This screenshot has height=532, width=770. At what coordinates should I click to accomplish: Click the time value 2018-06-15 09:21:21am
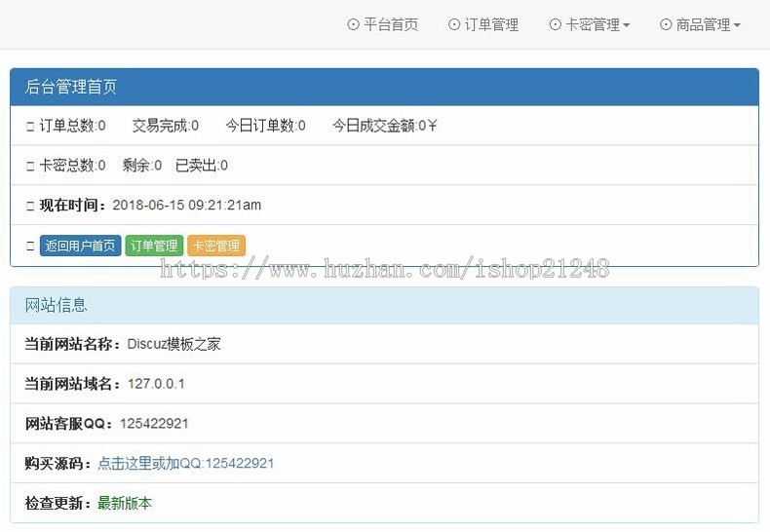point(186,206)
